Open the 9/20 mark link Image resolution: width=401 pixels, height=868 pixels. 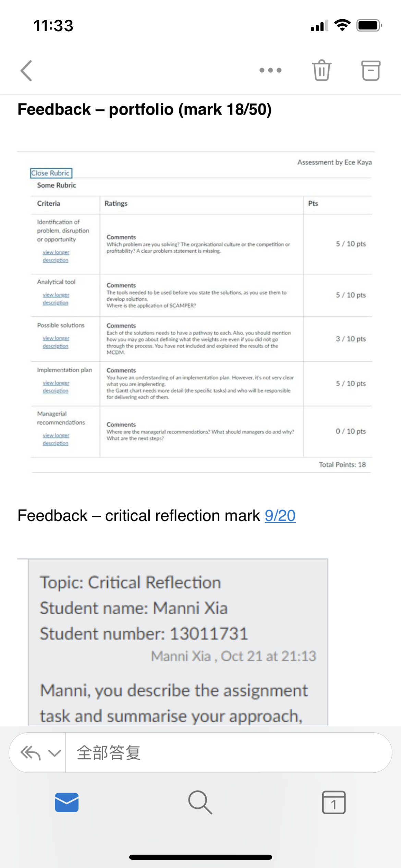pyautogui.click(x=280, y=516)
